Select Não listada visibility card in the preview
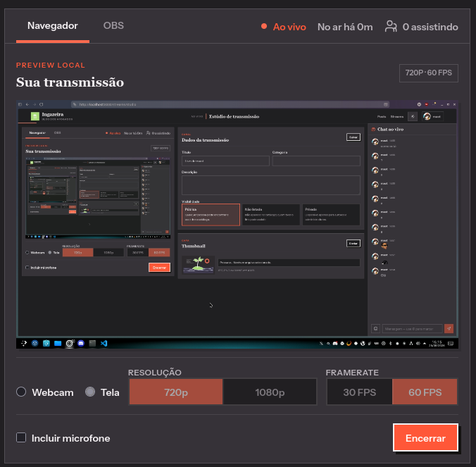The width and height of the screenshot is (476, 467). coord(271,215)
